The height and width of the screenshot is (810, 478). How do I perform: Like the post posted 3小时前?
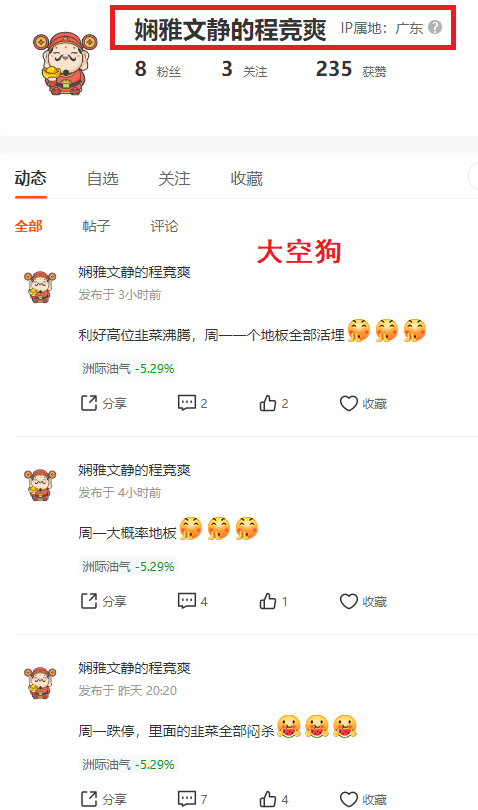[x=273, y=403]
